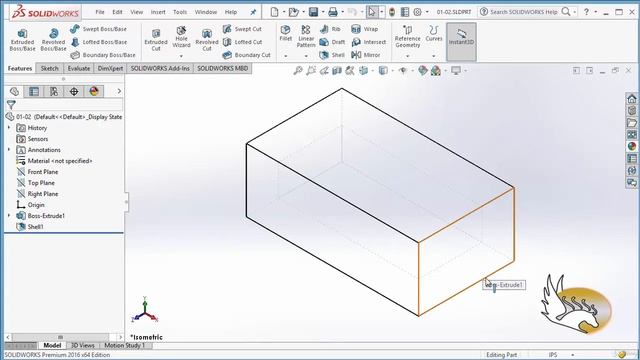This screenshot has width=640, height=360.
Task: Open Linear Pattern dropdown arrow
Action: (x=306, y=56)
